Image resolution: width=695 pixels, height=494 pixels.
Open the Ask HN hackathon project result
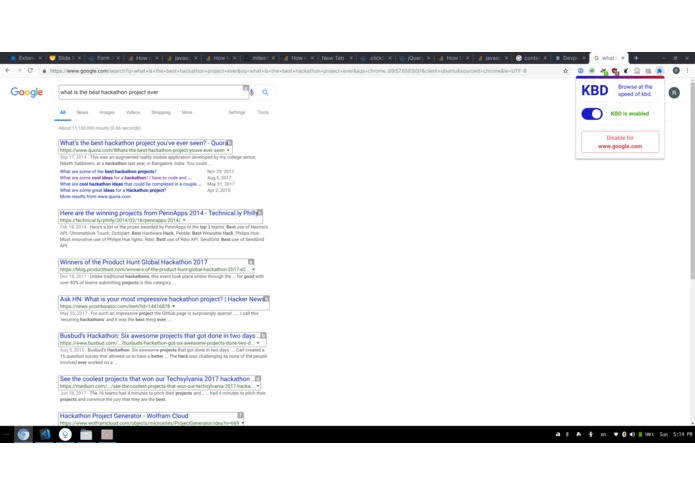tap(162, 299)
